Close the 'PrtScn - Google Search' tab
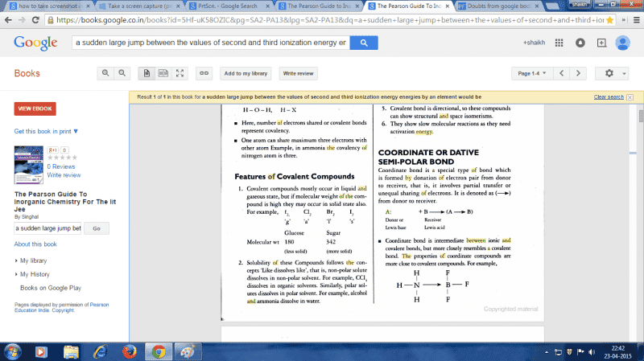The image size is (644, 361). (268, 6)
